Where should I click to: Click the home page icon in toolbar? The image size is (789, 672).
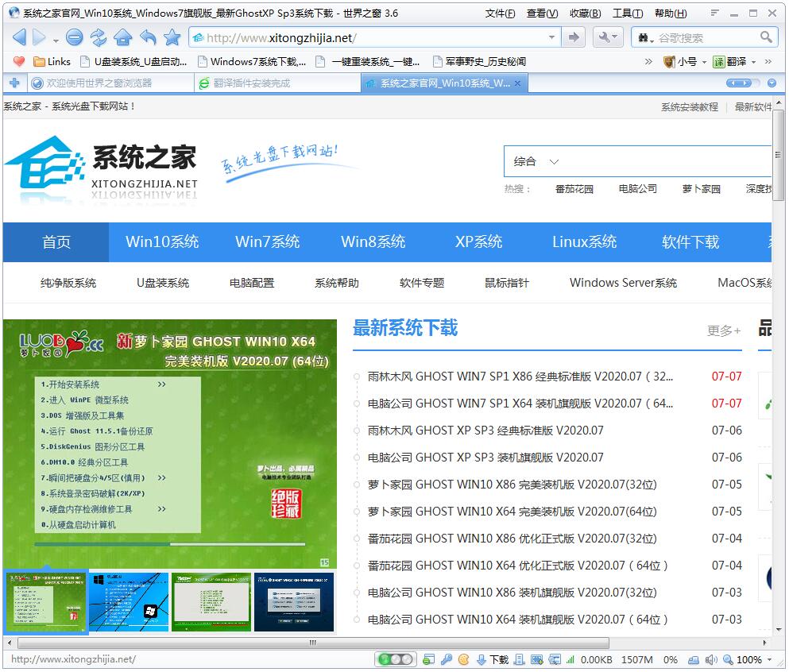click(122, 37)
